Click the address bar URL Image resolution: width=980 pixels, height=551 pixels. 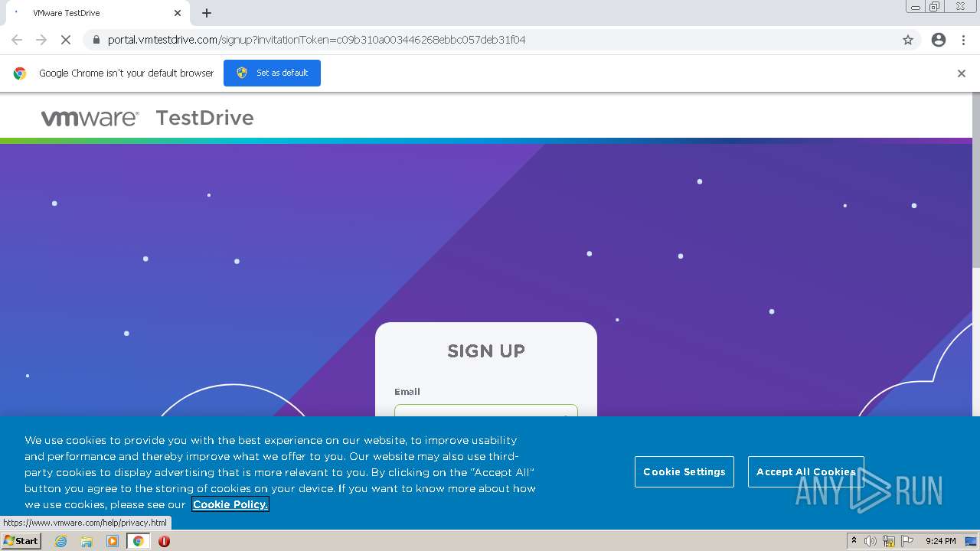click(x=316, y=40)
